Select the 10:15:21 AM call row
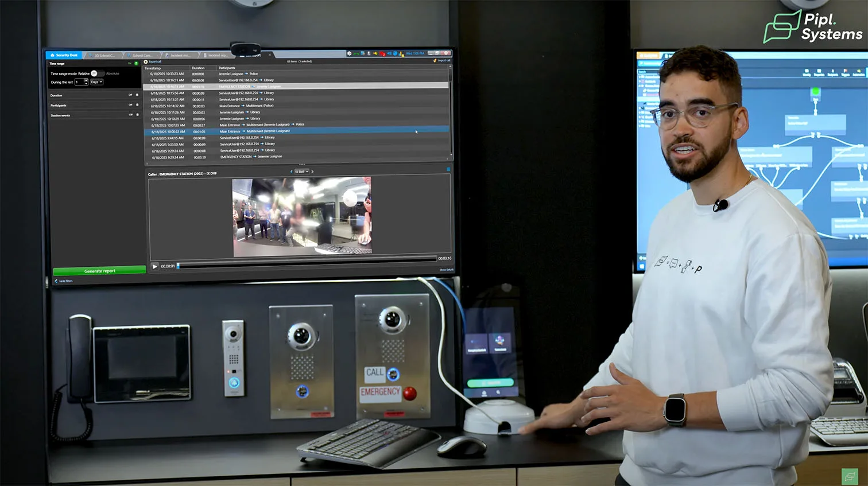Image resolution: width=868 pixels, height=486 pixels. [296, 99]
